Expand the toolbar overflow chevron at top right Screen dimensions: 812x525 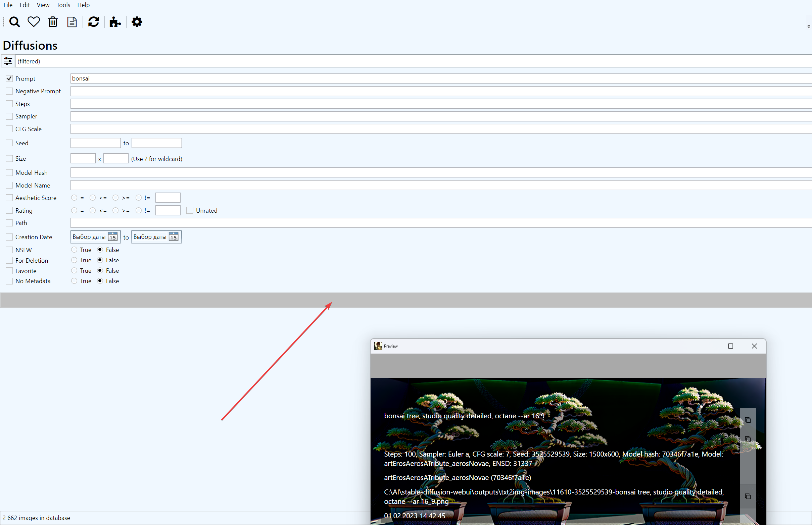809,27
